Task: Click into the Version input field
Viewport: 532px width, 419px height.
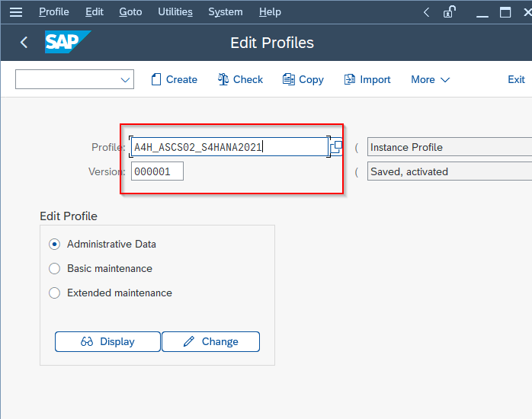Action: (x=157, y=171)
